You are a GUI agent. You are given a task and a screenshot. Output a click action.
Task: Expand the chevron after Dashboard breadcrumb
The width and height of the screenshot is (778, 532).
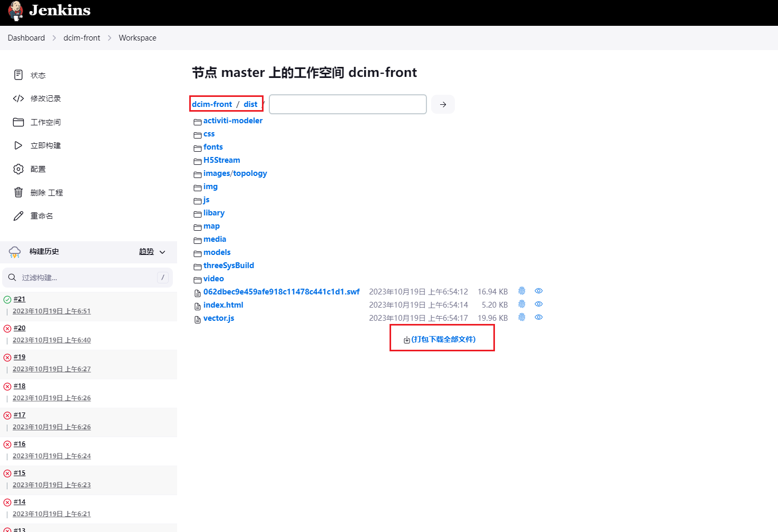click(x=54, y=38)
